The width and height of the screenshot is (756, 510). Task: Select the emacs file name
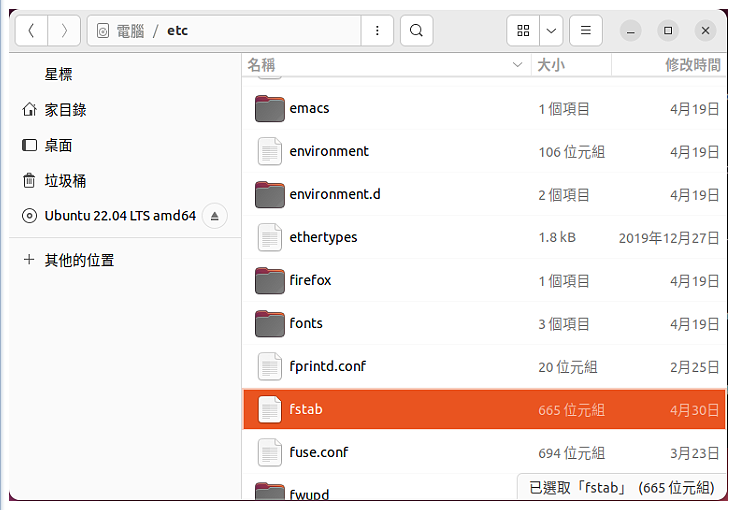coord(309,108)
